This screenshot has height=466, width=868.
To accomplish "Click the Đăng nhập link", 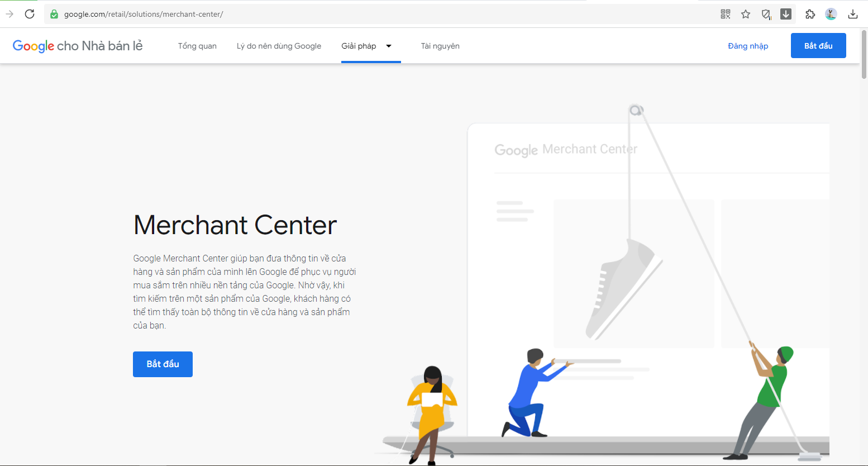I will [748, 46].
